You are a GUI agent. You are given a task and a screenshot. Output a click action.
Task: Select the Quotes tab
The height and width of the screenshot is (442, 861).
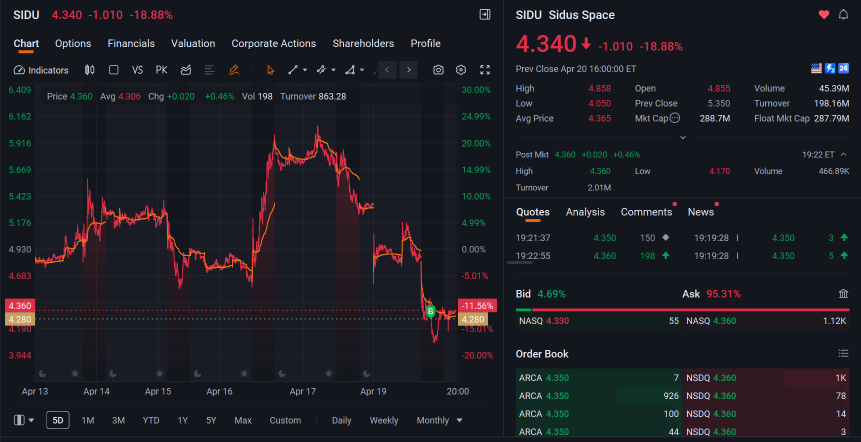[533, 212]
